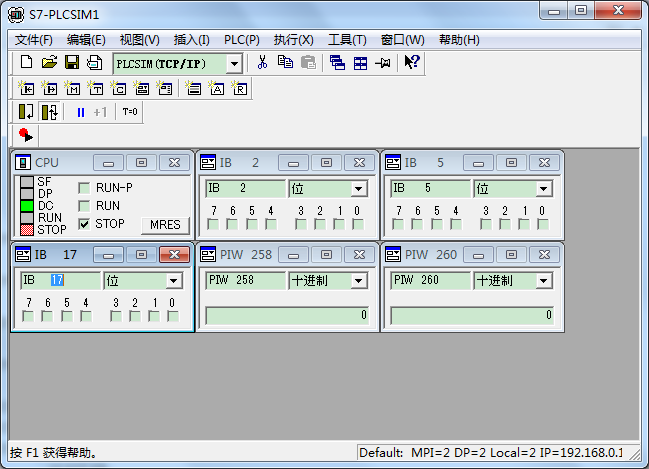Viewport: 649px width, 469px height.
Task: Save the PLC simulation
Action: pyautogui.click(x=72, y=63)
